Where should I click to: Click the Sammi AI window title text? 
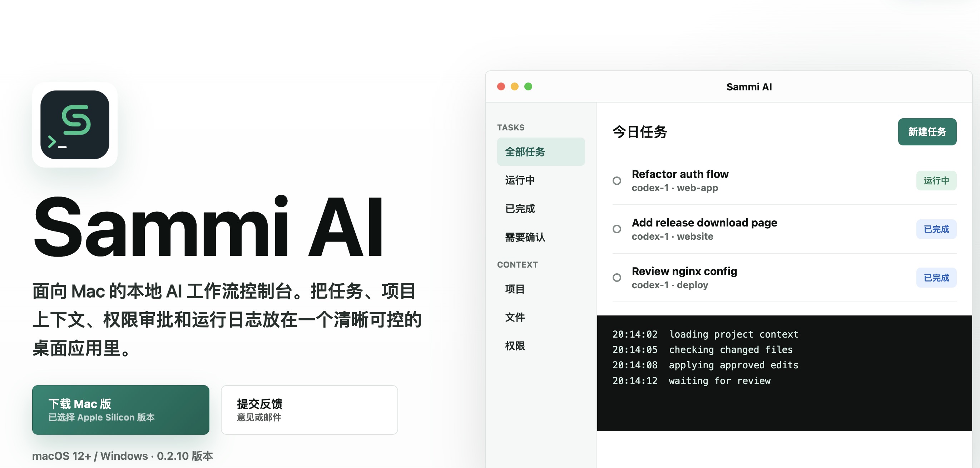click(x=749, y=87)
